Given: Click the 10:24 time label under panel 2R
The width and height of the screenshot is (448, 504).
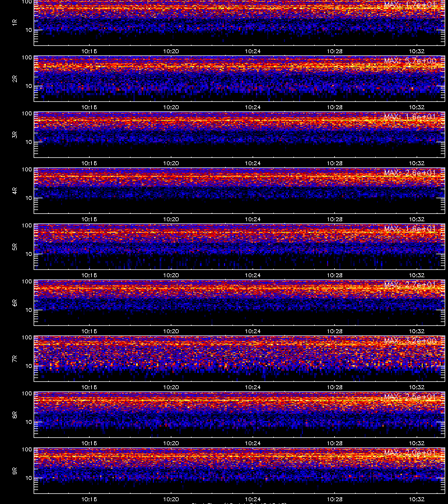Looking at the screenshot, I should pos(253,107).
